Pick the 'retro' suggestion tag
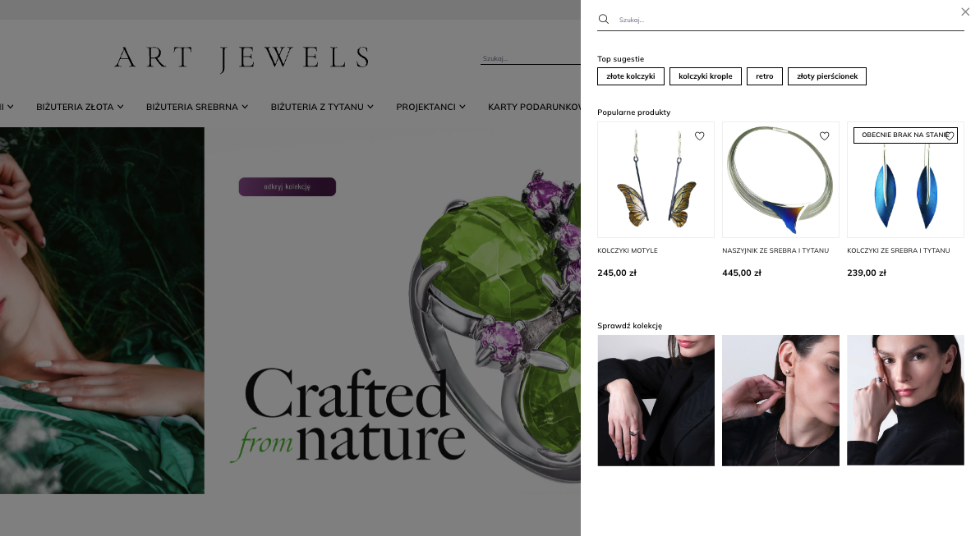The width and height of the screenshot is (980, 536). (765, 76)
